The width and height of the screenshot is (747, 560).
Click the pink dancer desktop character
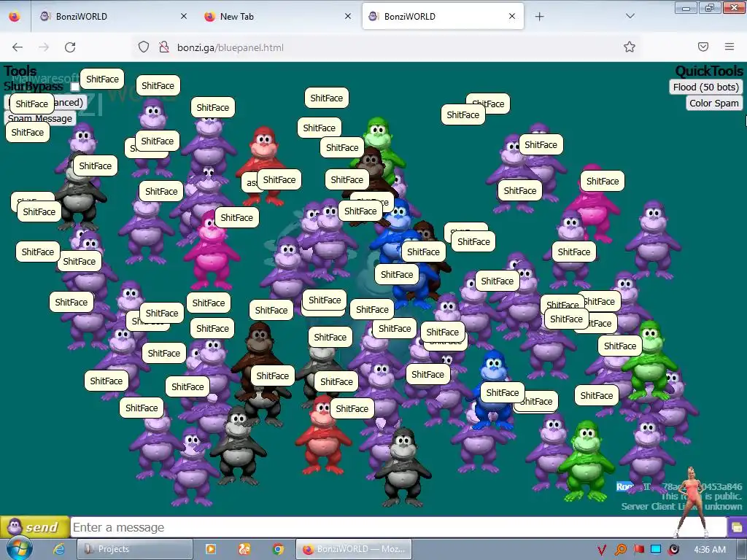pos(690,501)
